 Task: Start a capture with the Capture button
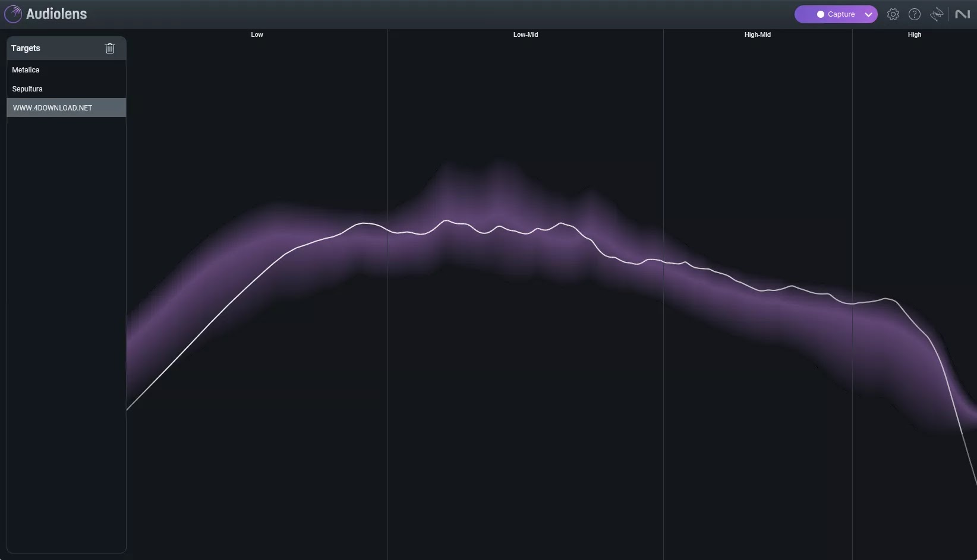tap(838, 14)
